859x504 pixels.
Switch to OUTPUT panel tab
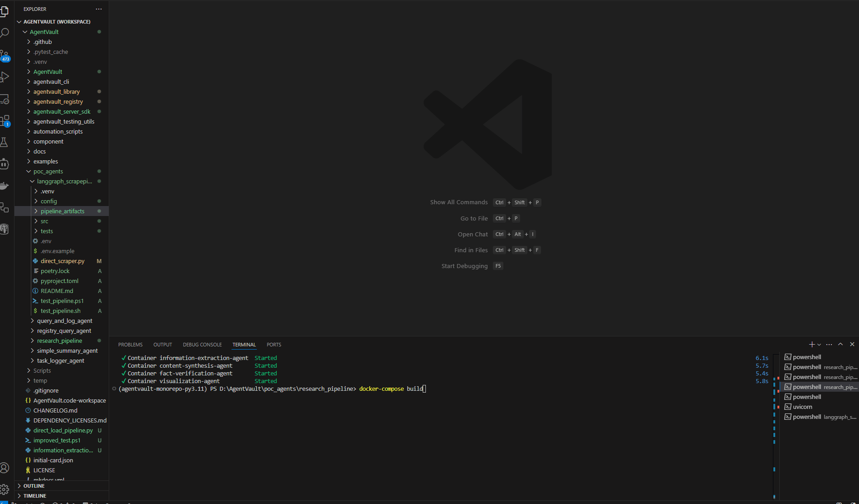163,345
